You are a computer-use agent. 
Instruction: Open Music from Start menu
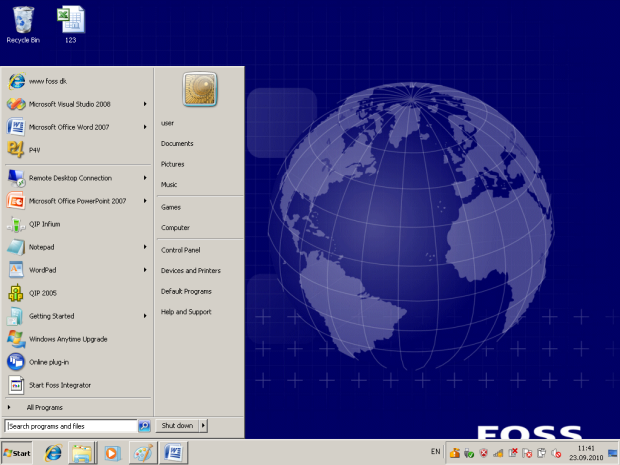coord(169,185)
